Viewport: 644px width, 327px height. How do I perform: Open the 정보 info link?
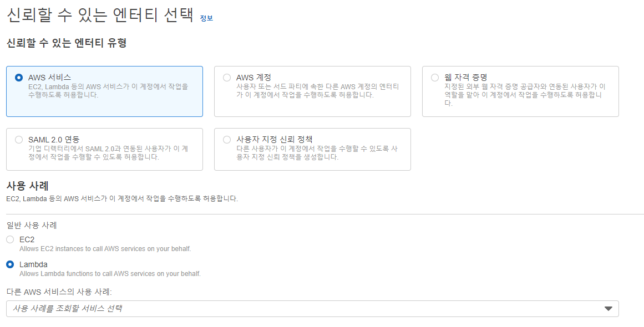[206, 18]
